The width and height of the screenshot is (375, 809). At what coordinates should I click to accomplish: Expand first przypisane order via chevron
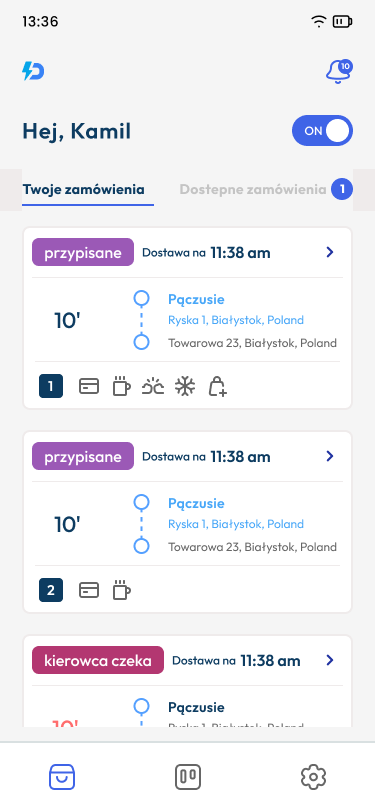point(330,252)
